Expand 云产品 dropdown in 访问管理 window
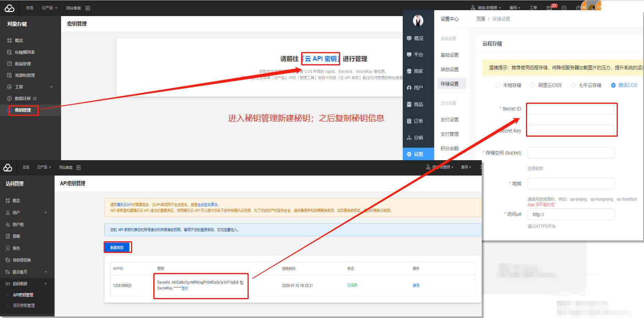Image resolution: width=644 pixels, height=318 pixels. pos(44,168)
